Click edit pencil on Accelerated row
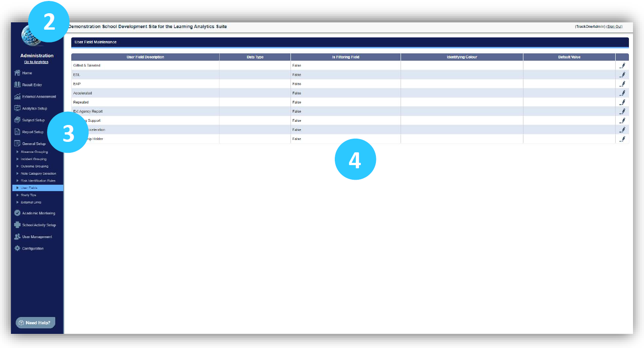This screenshot has width=644, height=348. (622, 93)
